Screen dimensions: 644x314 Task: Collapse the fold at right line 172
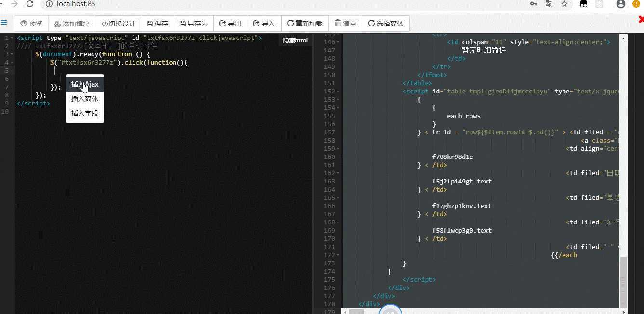pyautogui.click(x=338, y=255)
